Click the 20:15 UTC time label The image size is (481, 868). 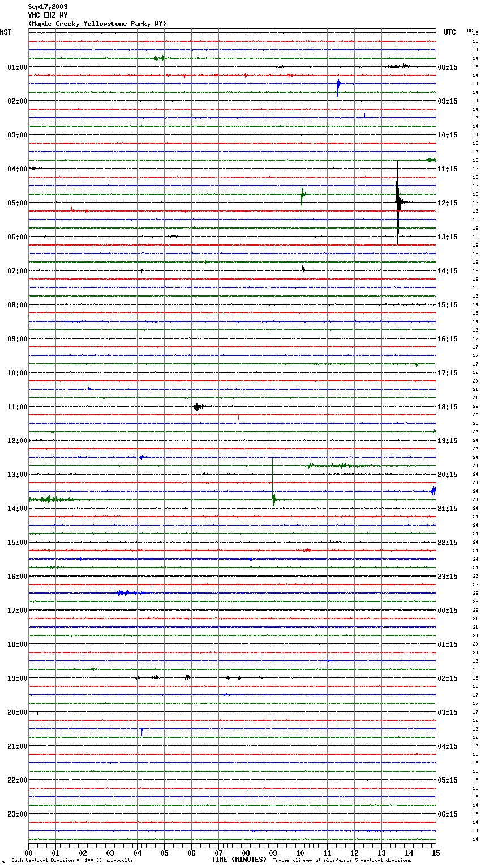click(x=448, y=475)
